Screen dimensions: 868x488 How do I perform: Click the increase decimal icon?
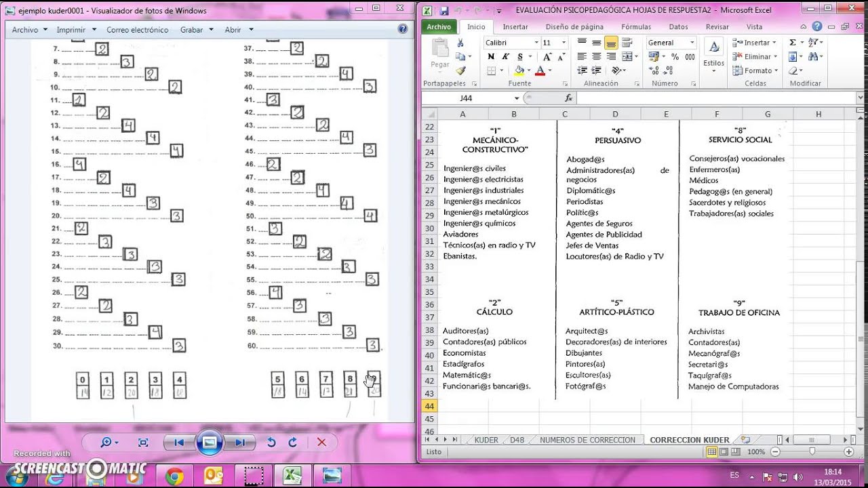pyautogui.click(x=653, y=70)
